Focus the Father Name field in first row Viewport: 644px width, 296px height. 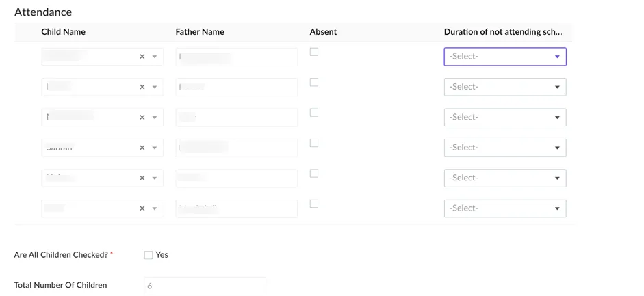237,57
